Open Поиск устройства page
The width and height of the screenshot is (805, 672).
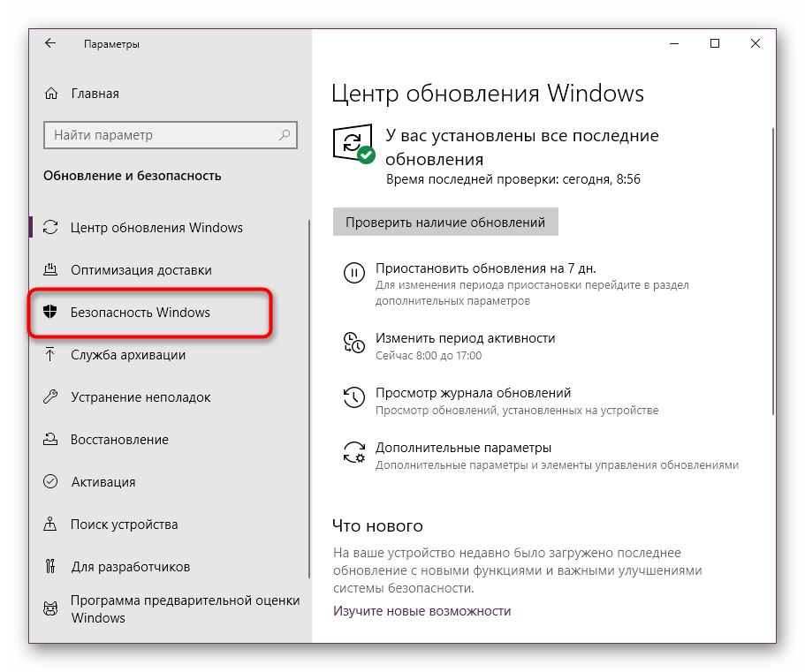[125, 525]
